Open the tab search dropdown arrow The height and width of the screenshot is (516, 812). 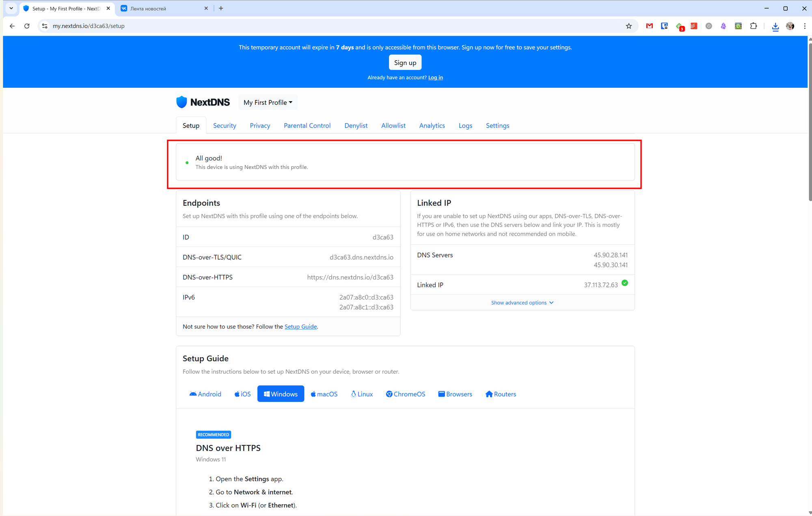pos(11,8)
